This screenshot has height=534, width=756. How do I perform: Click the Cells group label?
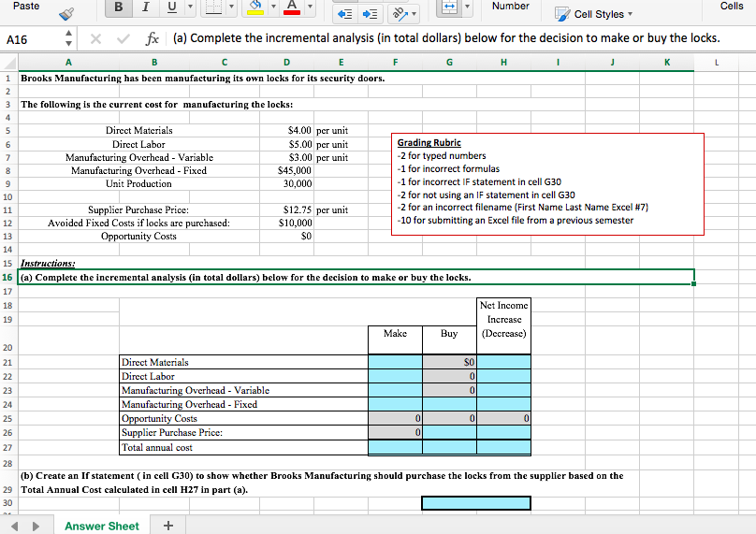pos(732,6)
